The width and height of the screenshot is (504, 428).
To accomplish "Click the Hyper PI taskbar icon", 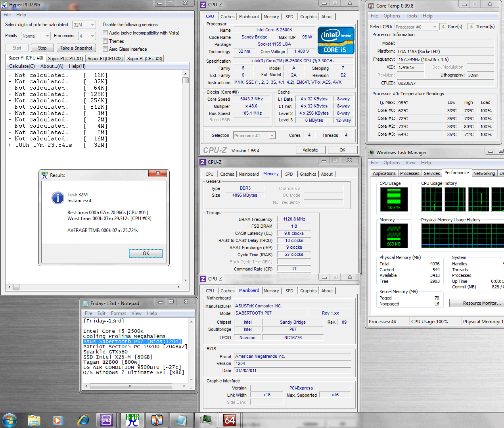I will (132, 420).
